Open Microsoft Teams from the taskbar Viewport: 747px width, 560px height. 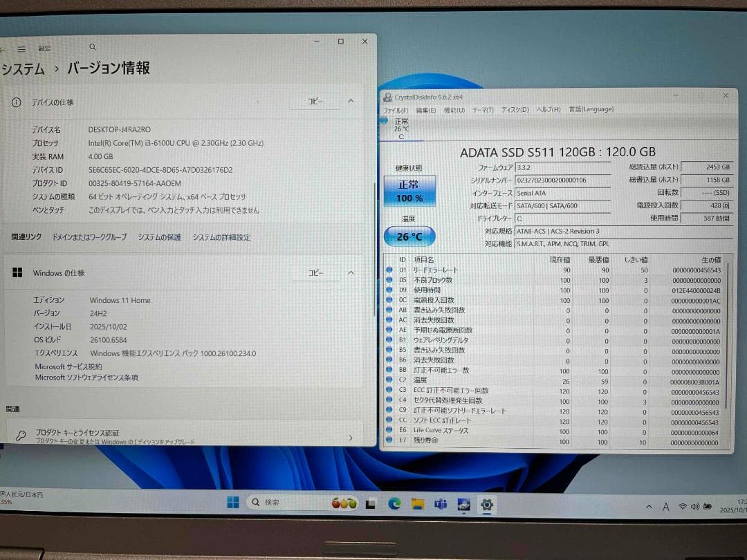pos(441,504)
